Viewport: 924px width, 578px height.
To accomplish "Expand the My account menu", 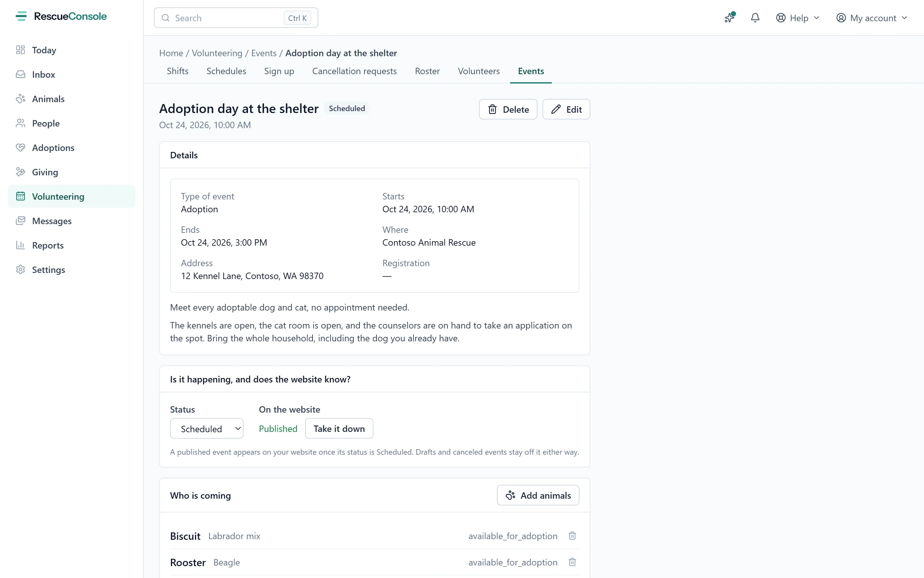I will 871,18.
